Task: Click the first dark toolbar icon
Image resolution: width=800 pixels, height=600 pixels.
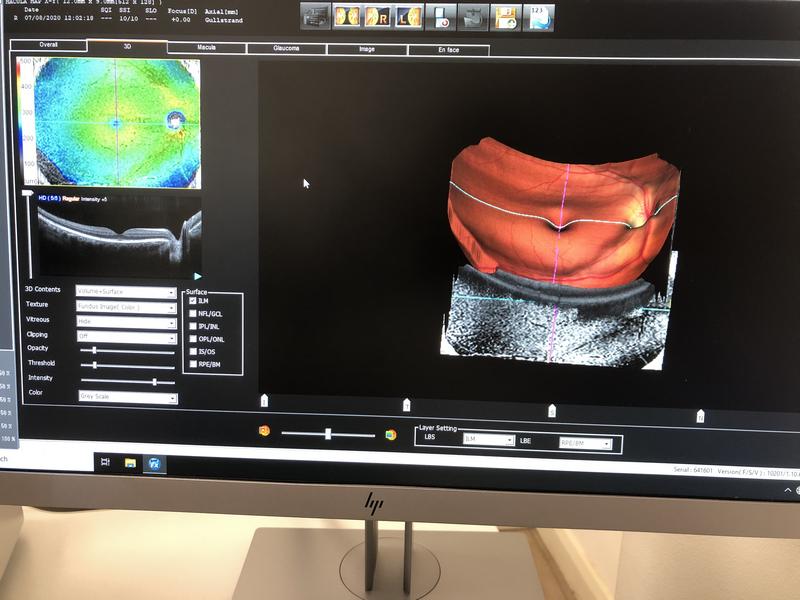Action: (317, 16)
